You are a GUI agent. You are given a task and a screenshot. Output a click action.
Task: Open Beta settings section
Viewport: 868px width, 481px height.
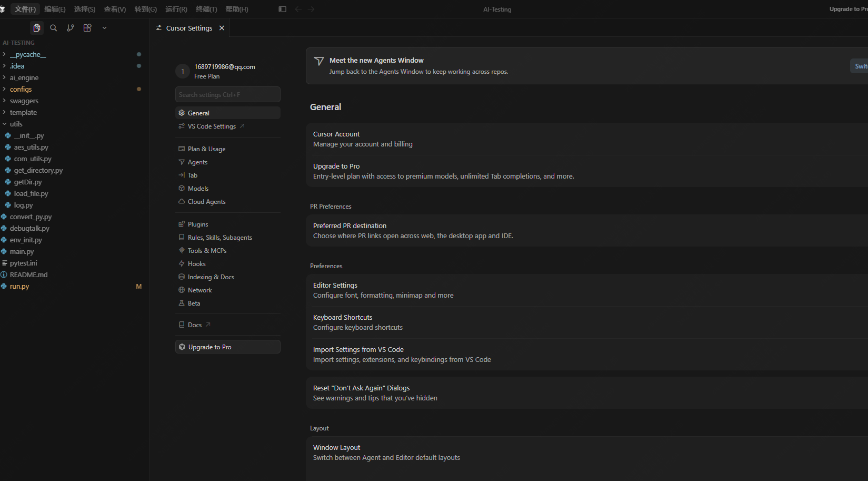(227, 303)
